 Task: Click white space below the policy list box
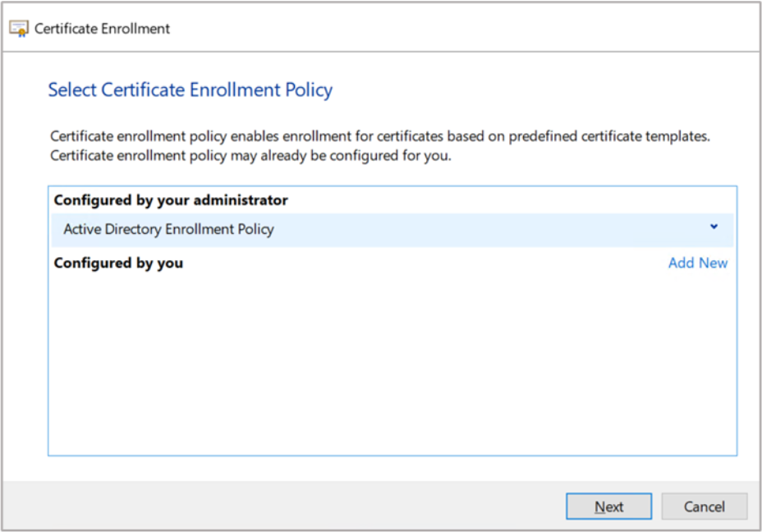click(x=392, y=468)
